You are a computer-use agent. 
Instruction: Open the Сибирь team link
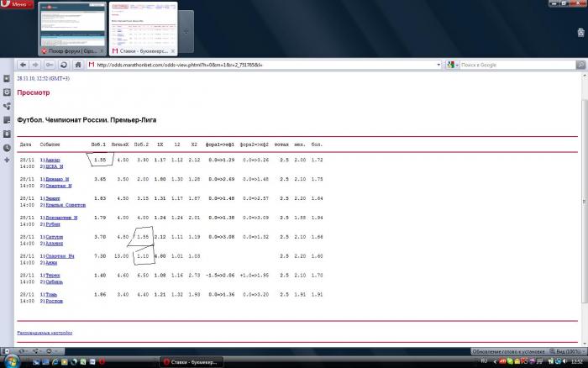point(55,281)
